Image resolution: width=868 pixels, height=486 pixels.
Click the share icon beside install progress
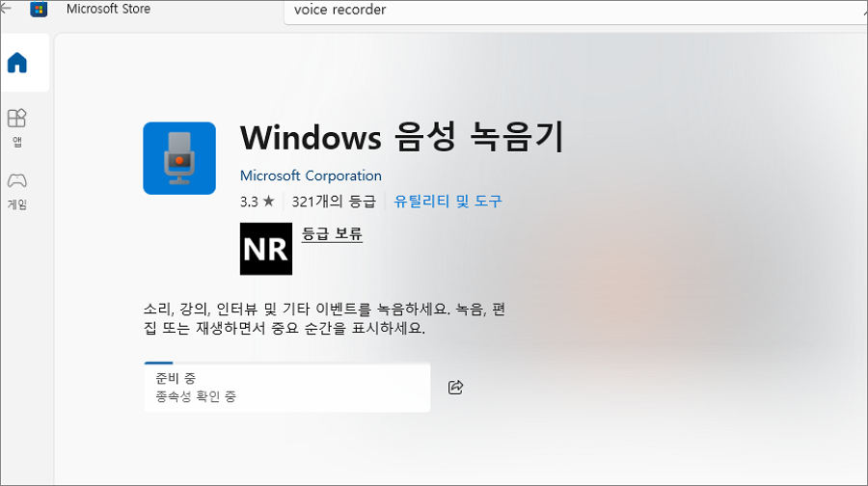(x=455, y=387)
